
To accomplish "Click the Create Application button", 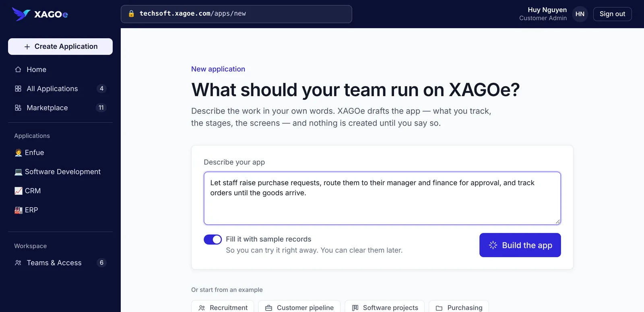I will [60, 47].
